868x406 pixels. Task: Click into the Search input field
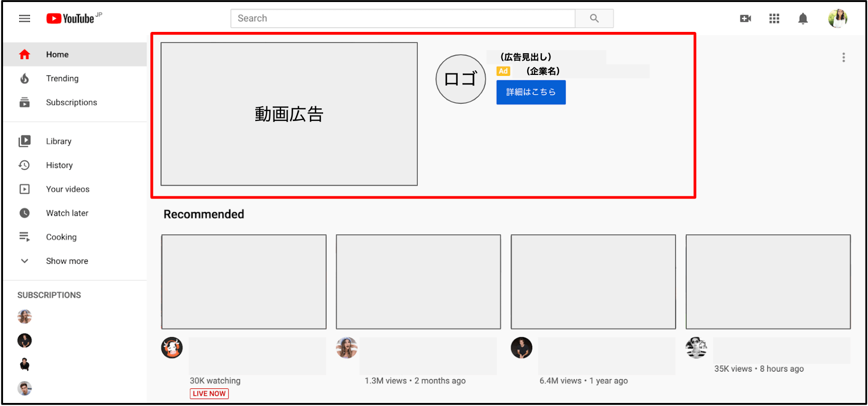(x=403, y=19)
